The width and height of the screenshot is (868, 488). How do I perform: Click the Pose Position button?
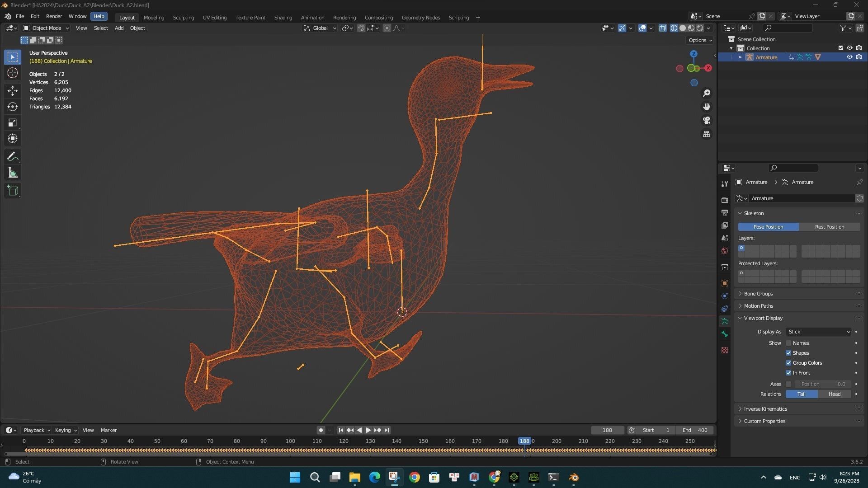[x=768, y=227]
